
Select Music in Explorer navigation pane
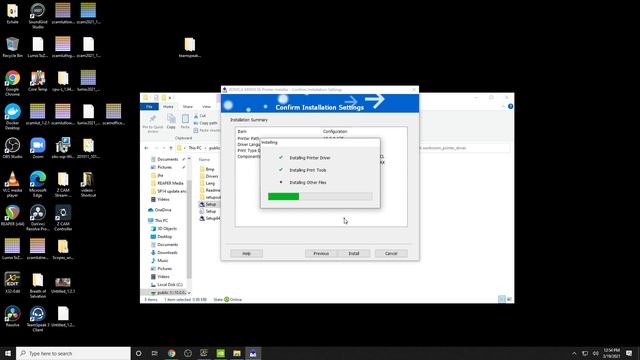(162, 260)
